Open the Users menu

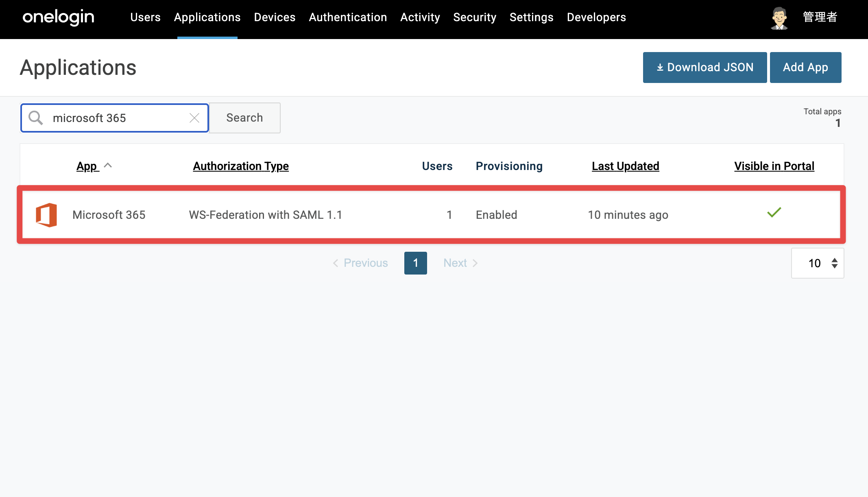[x=145, y=17]
